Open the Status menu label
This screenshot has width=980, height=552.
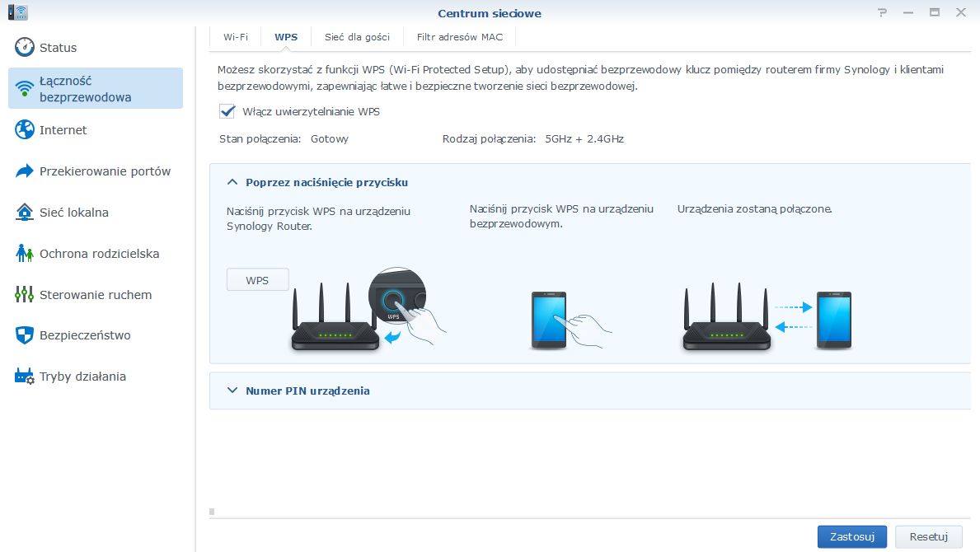click(59, 48)
